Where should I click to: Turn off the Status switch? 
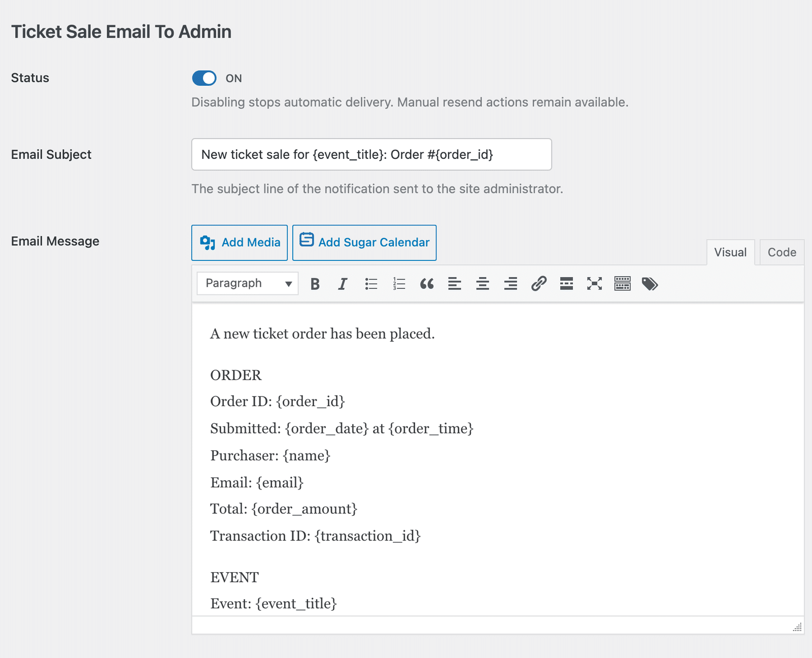204,78
